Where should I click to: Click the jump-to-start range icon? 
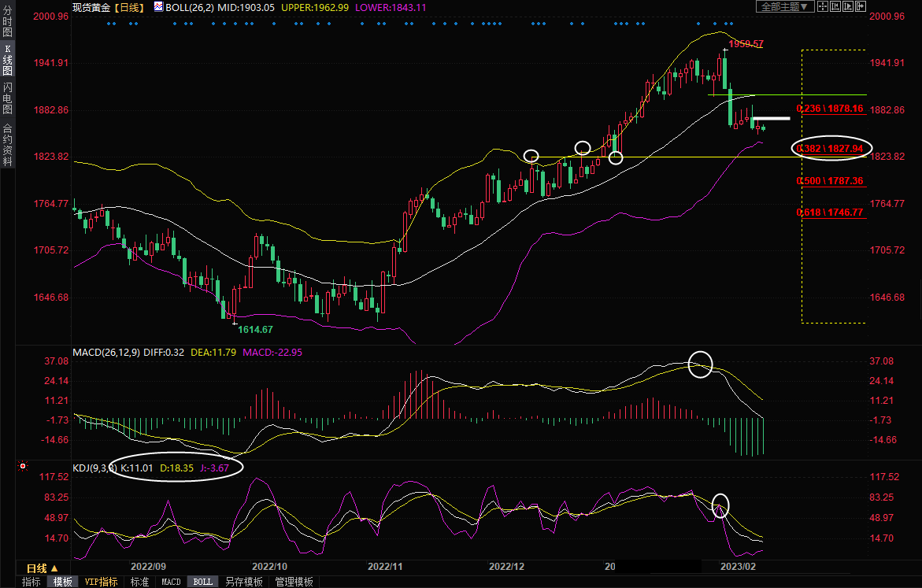(x=835, y=6)
